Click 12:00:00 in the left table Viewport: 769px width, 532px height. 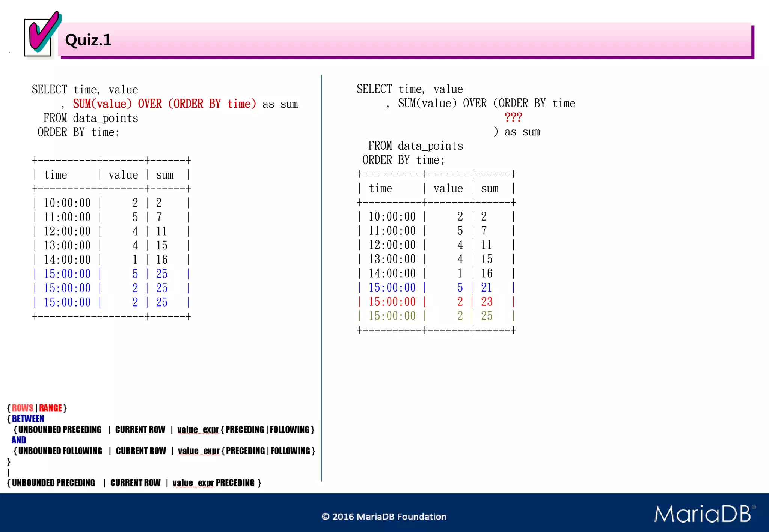[x=67, y=231]
